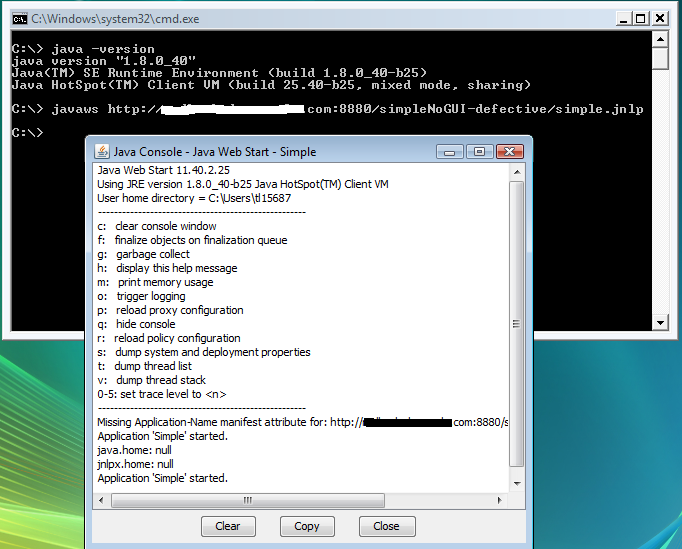Open the cmd.exe system menu icon

pos(19,18)
